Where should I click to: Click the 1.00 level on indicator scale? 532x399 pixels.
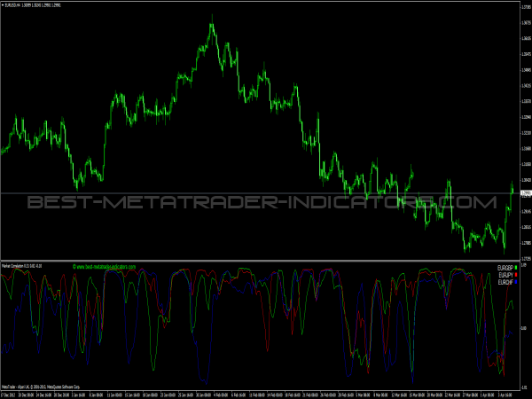pos(523,265)
